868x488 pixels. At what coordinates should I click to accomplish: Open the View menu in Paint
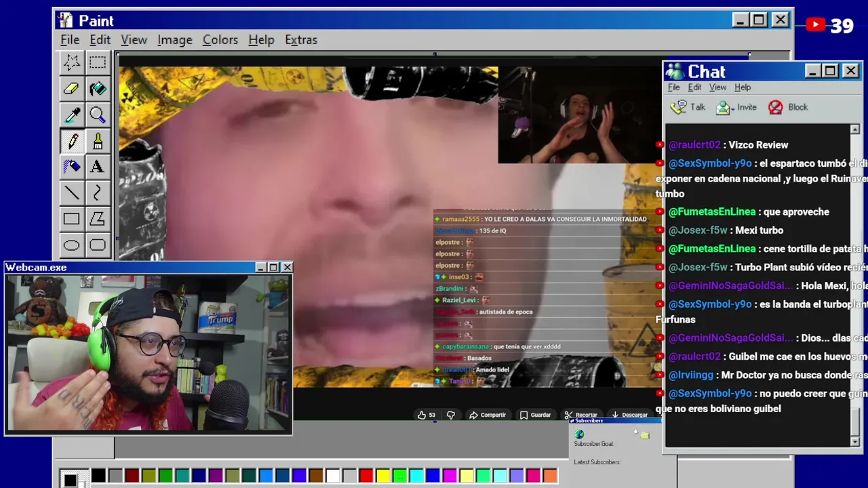tap(134, 40)
